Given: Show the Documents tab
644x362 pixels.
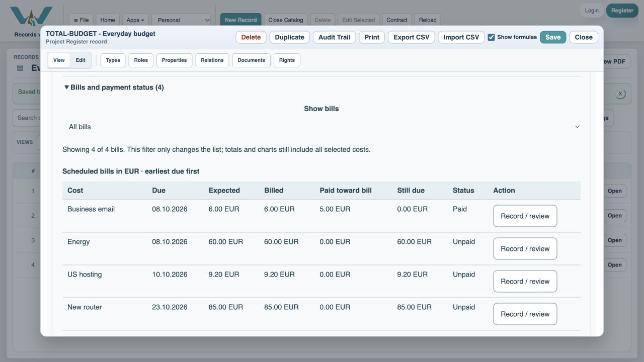Looking at the screenshot, I should click(251, 60).
